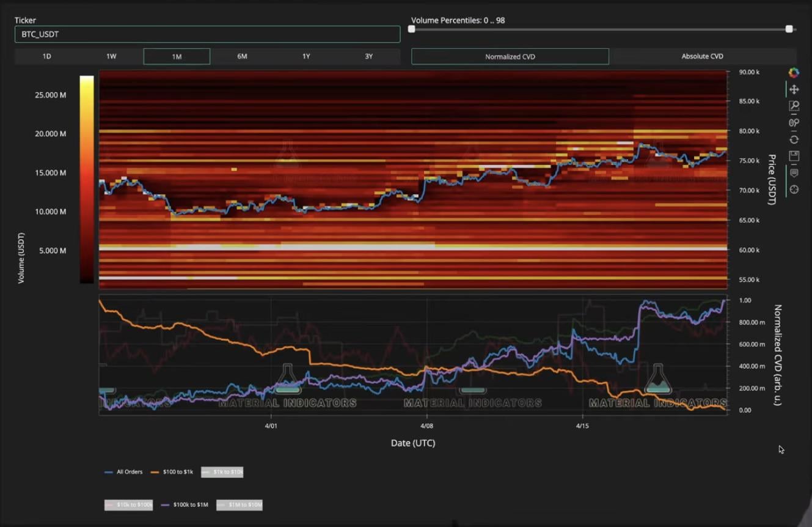Choose the 3Y timeframe

(x=368, y=56)
